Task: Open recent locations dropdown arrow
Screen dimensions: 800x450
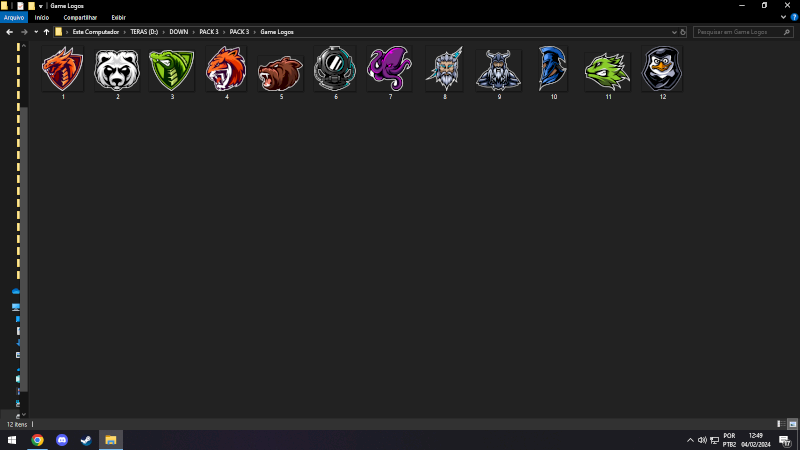Action: pyautogui.click(x=36, y=32)
